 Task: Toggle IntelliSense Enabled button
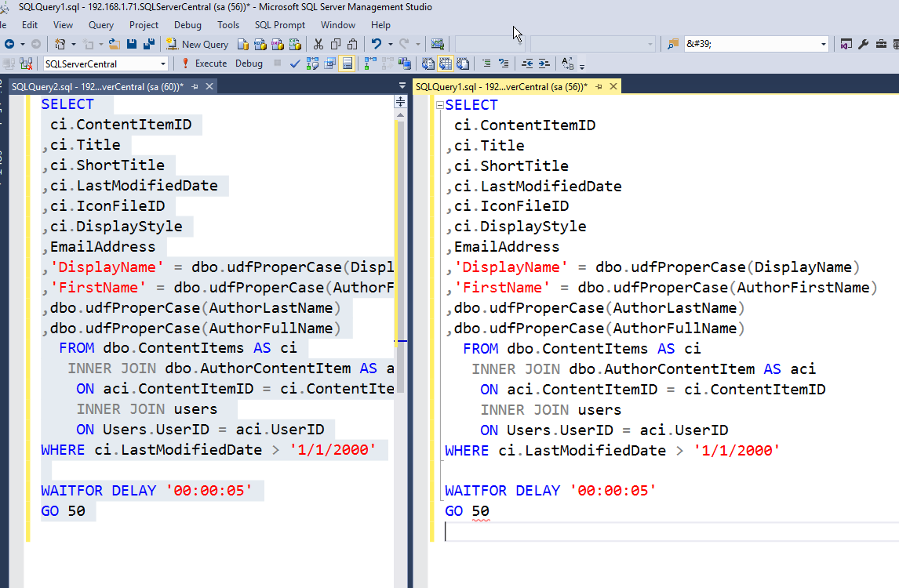(348, 64)
